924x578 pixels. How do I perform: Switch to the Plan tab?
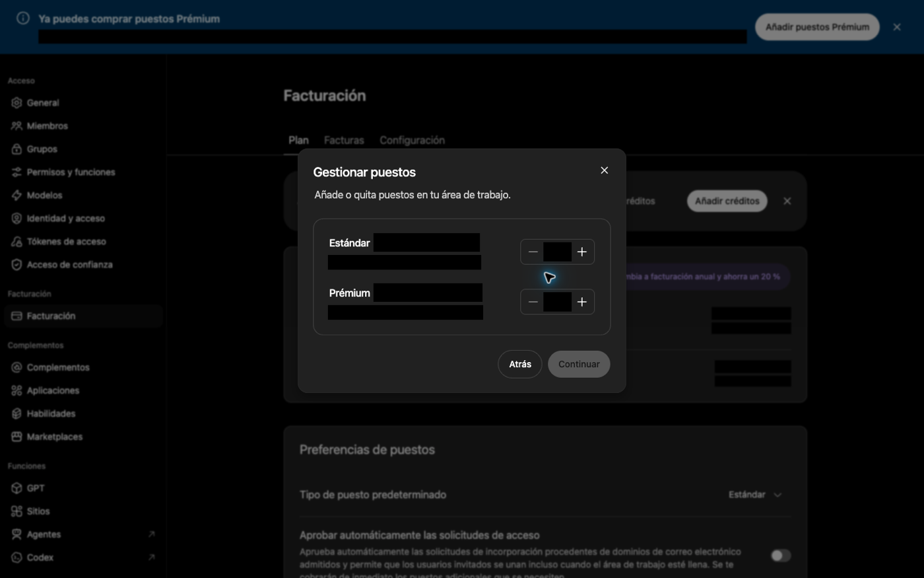click(x=298, y=140)
